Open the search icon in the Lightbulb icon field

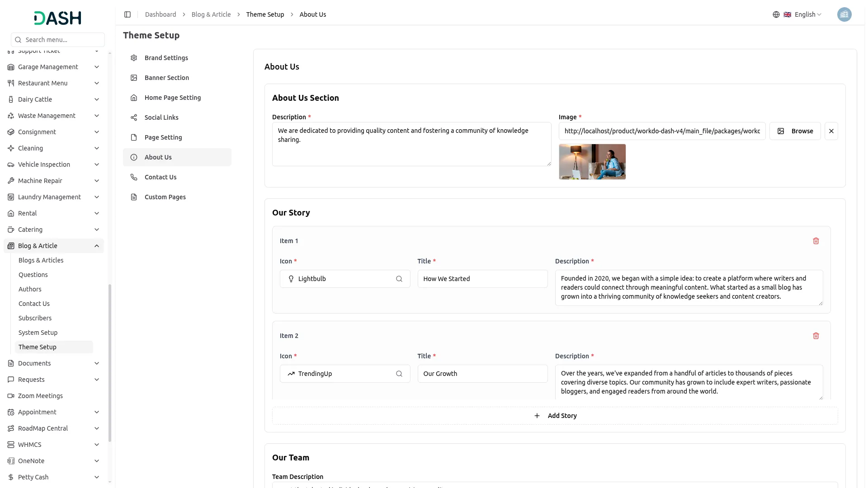399,279
